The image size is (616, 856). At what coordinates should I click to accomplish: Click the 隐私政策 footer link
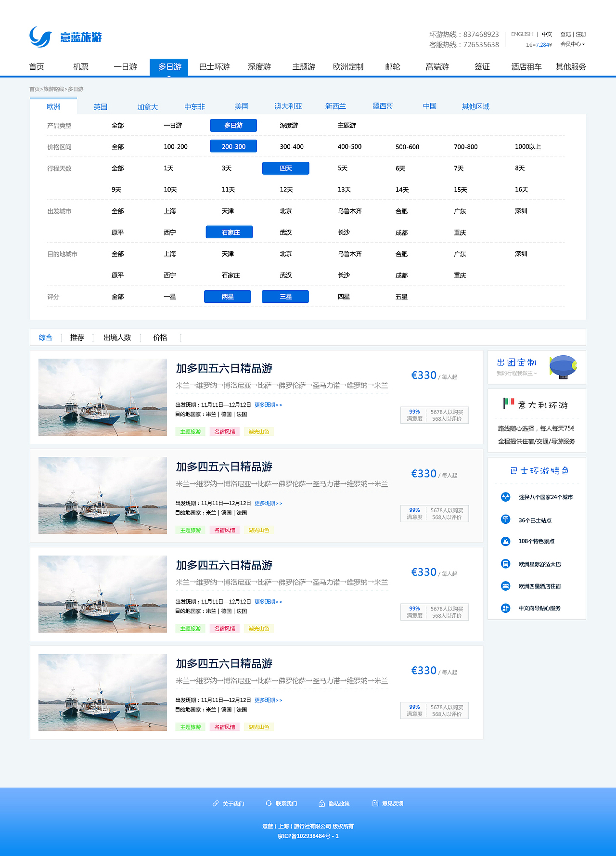click(339, 804)
